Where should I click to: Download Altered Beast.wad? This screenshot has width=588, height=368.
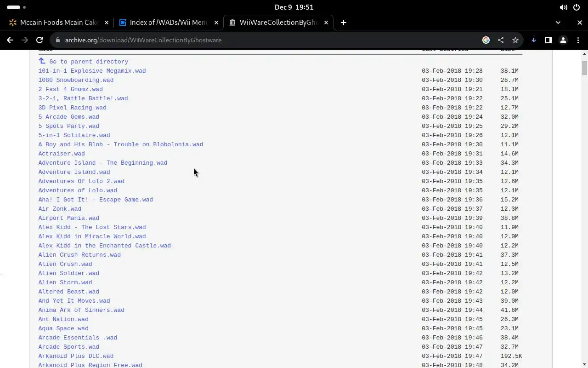(69, 292)
